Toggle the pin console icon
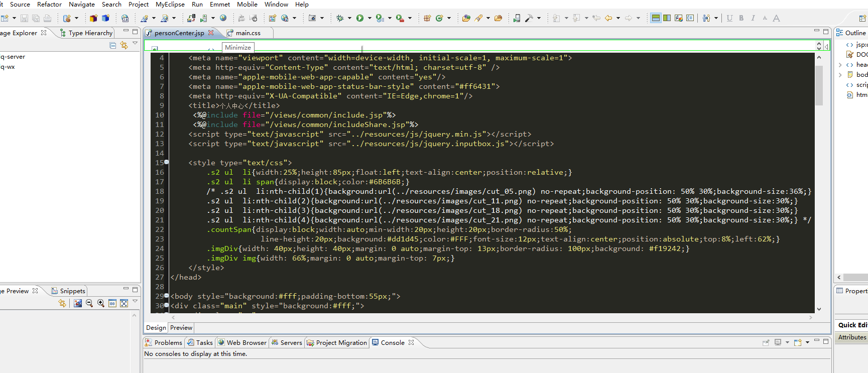The height and width of the screenshot is (373, 868). tap(766, 342)
